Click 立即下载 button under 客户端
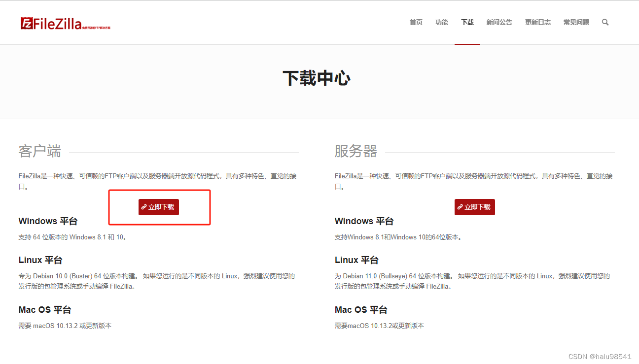The image size is (639, 364). tap(158, 207)
